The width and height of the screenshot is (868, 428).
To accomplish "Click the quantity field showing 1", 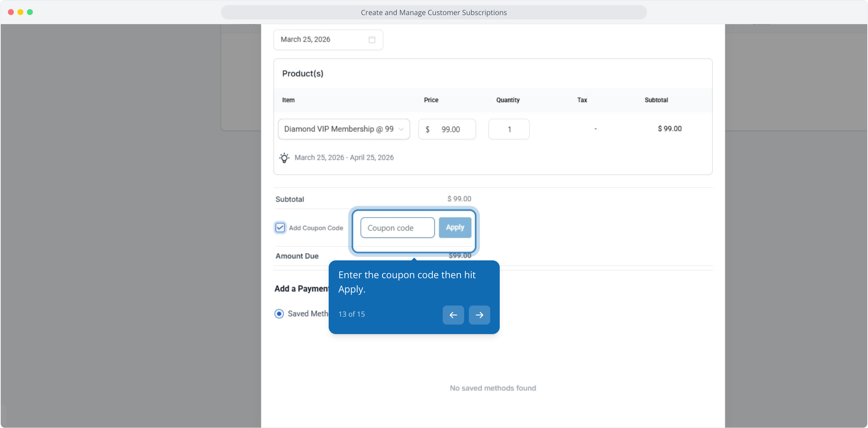I will [x=509, y=130].
